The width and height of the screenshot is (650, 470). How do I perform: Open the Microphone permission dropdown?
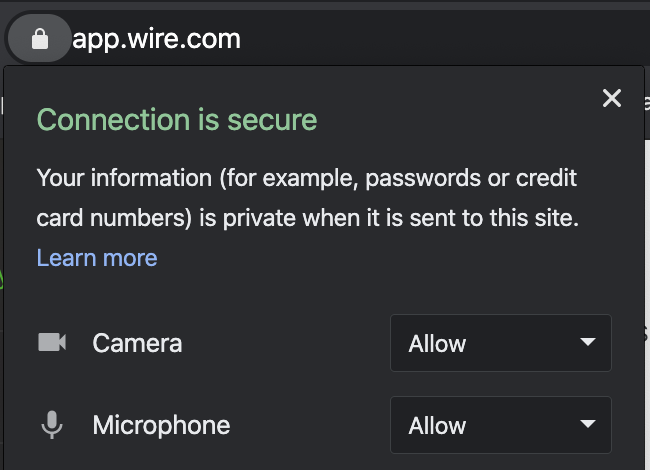501,425
